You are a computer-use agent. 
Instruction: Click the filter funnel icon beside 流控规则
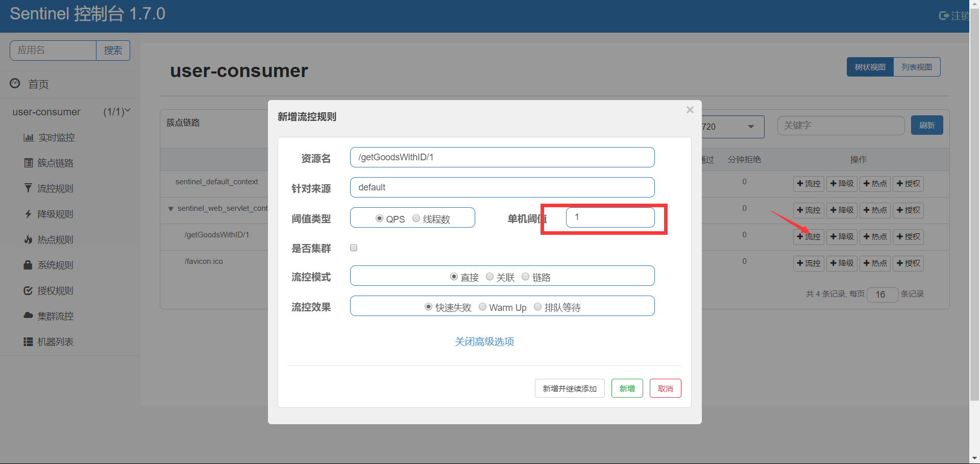28,188
